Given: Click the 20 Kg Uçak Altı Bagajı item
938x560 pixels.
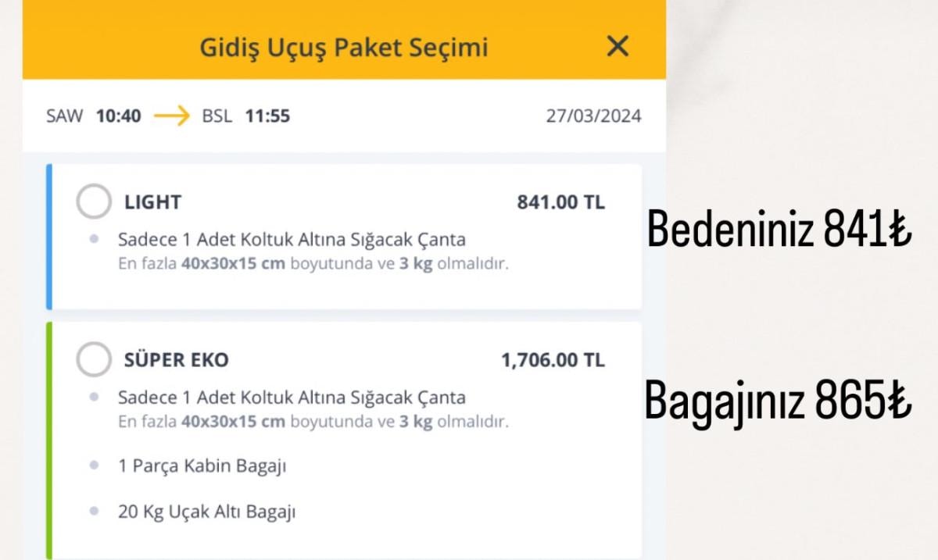Looking at the screenshot, I should click(x=207, y=512).
